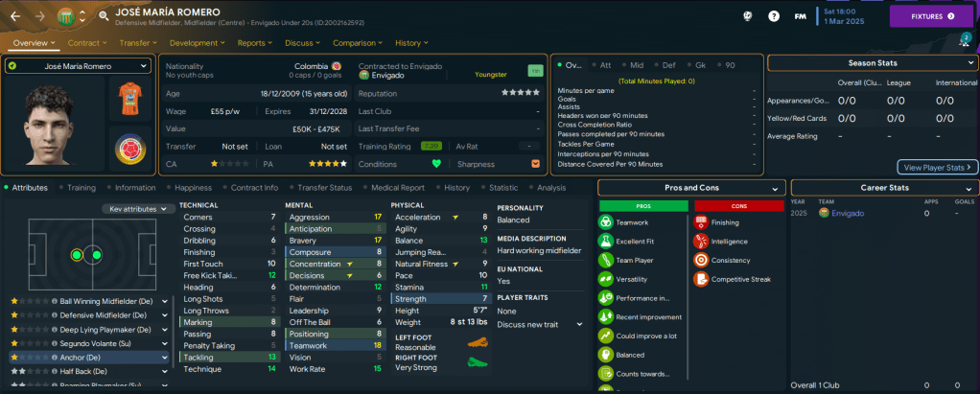
Task: Open the help question mark icon
Action: 774,16
